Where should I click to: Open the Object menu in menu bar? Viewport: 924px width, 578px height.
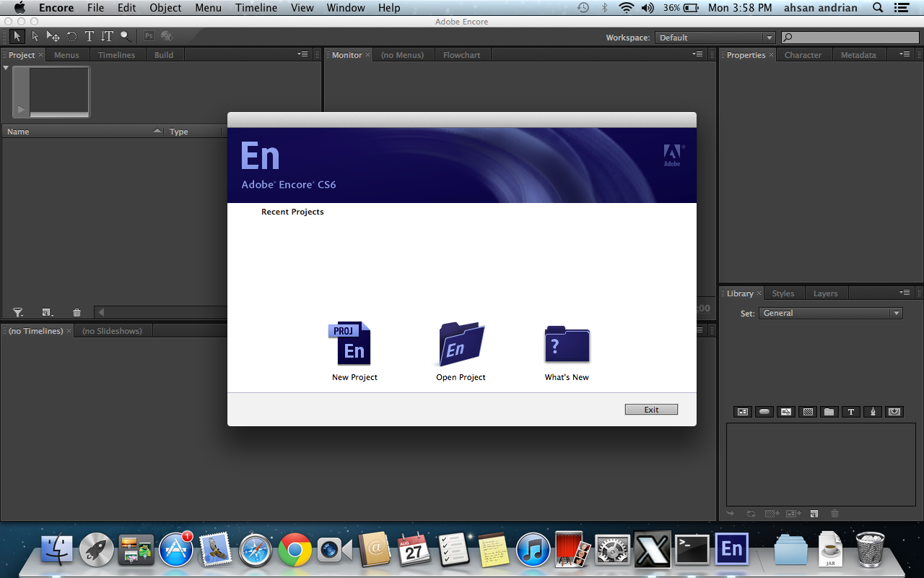(165, 8)
